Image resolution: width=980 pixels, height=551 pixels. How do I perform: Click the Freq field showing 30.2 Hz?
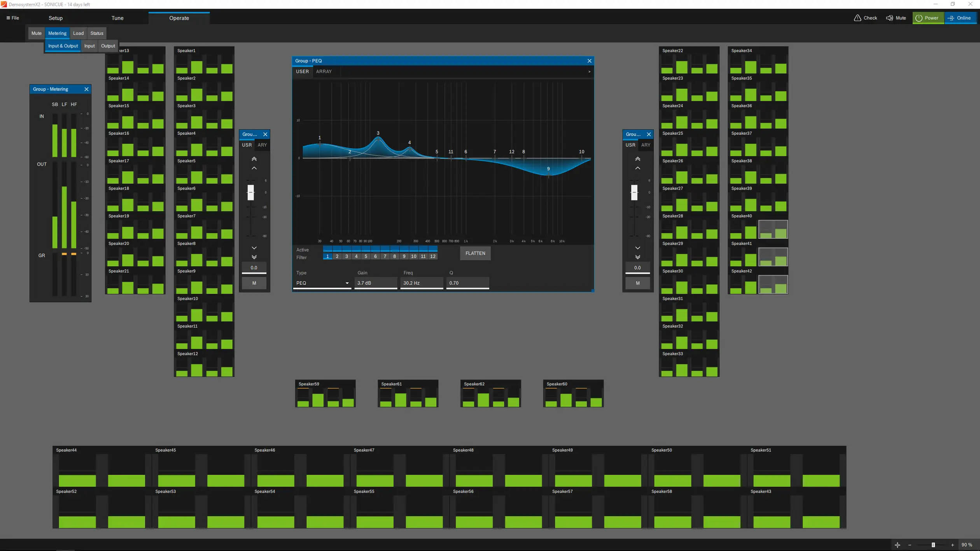coord(421,283)
